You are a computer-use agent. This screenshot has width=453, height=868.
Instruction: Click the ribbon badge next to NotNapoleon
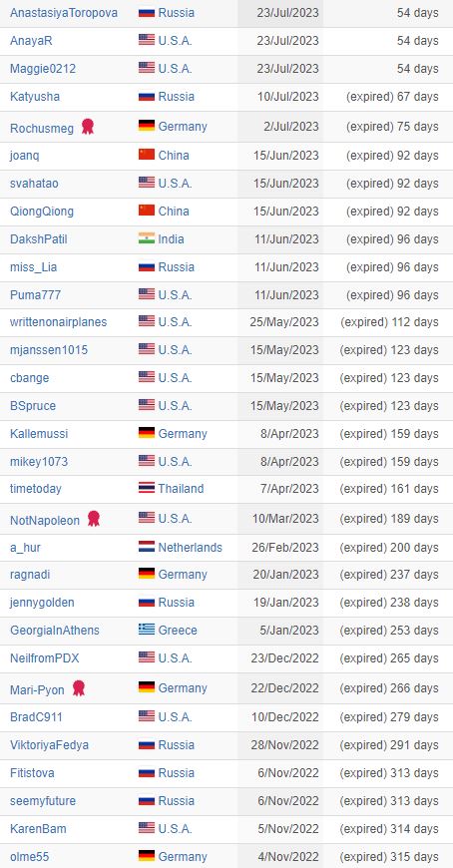[x=94, y=519]
